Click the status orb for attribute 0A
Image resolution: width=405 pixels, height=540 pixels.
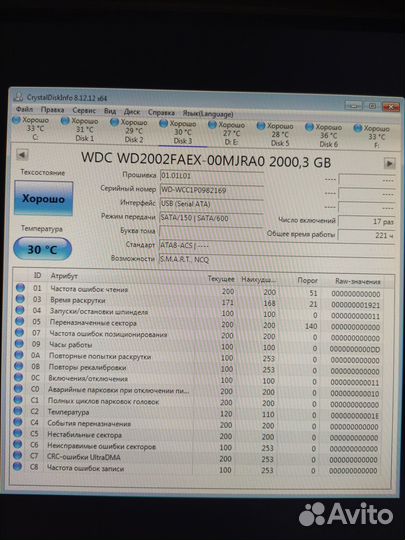pyautogui.click(x=19, y=355)
